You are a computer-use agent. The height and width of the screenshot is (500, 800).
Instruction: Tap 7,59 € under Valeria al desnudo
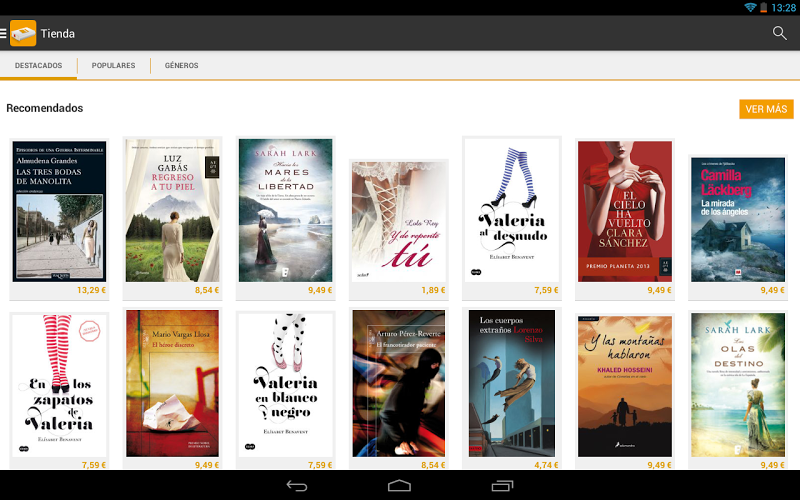pyautogui.click(x=546, y=290)
